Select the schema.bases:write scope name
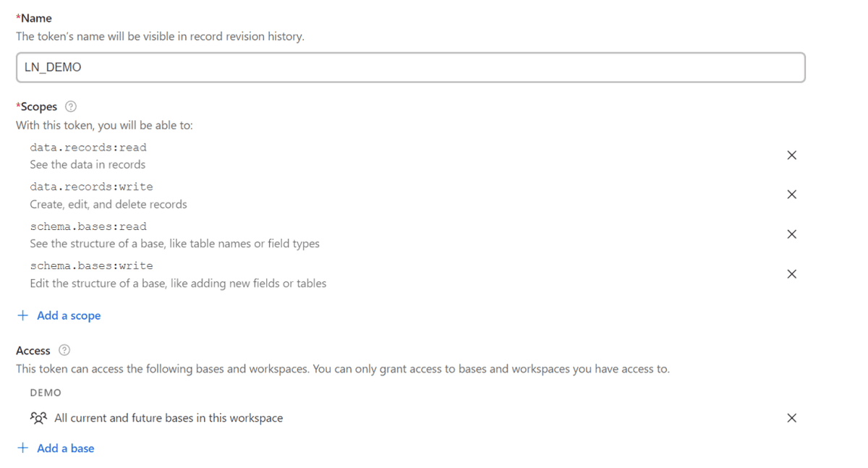Image resolution: width=868 pixels, height=468 pixels. (91, 265)
